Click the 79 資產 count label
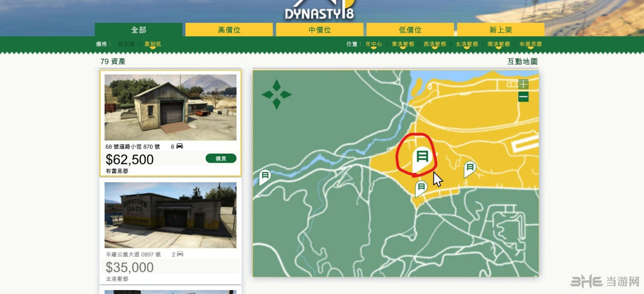The height and width of the screenshot is (294, 644). [113, 62]
